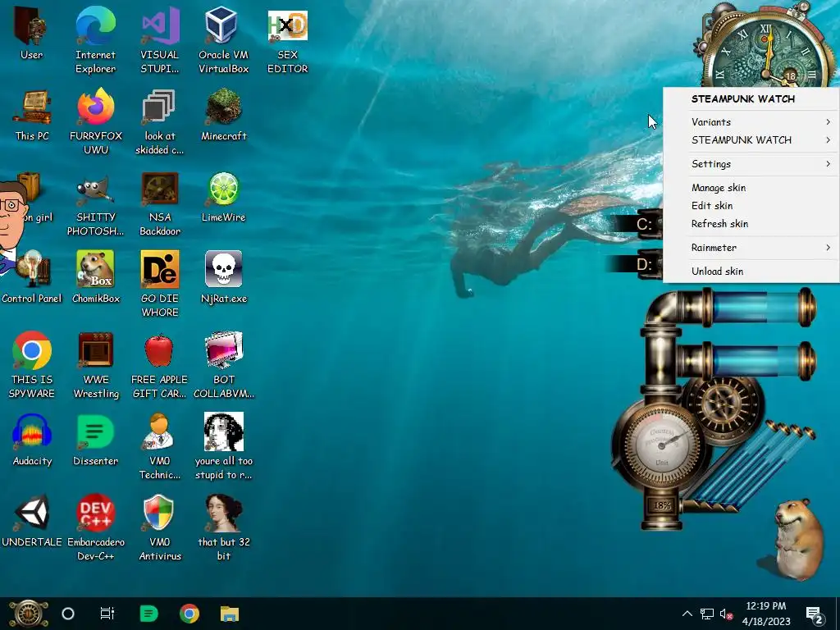
Task: Open the ChomikBox icon
Action: 95,269
